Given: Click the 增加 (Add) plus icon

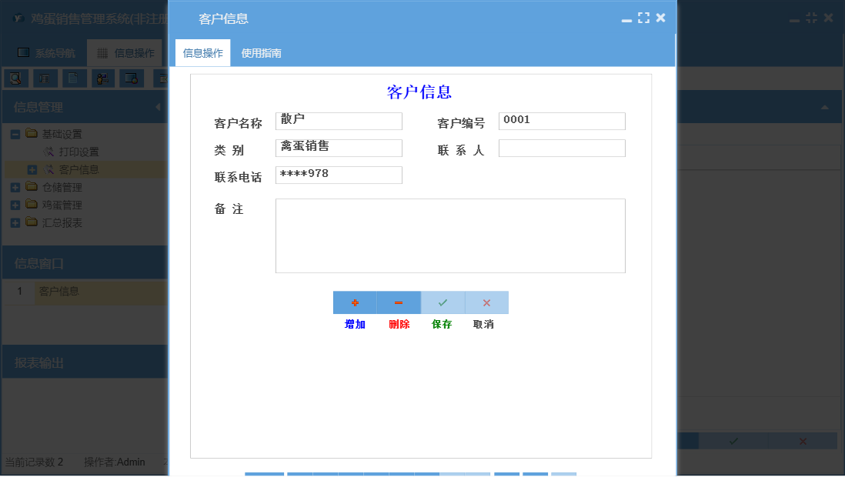Looking at the screenshot, I should [355, 302].
